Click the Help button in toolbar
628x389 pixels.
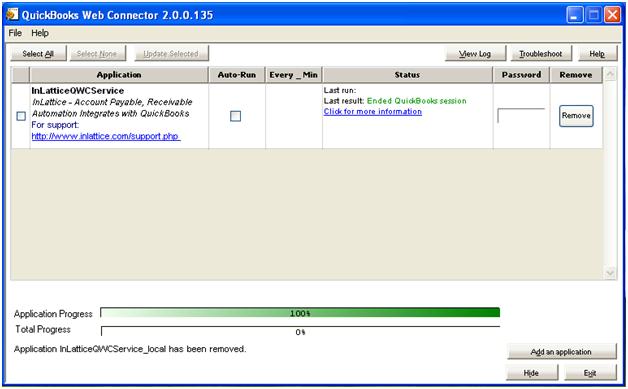pos(597,54)
